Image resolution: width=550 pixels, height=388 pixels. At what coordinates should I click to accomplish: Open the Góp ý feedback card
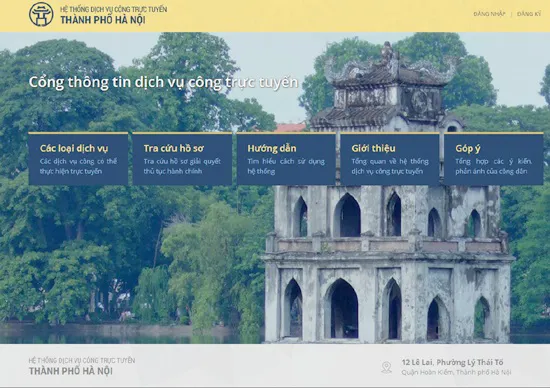pos(494,159)
